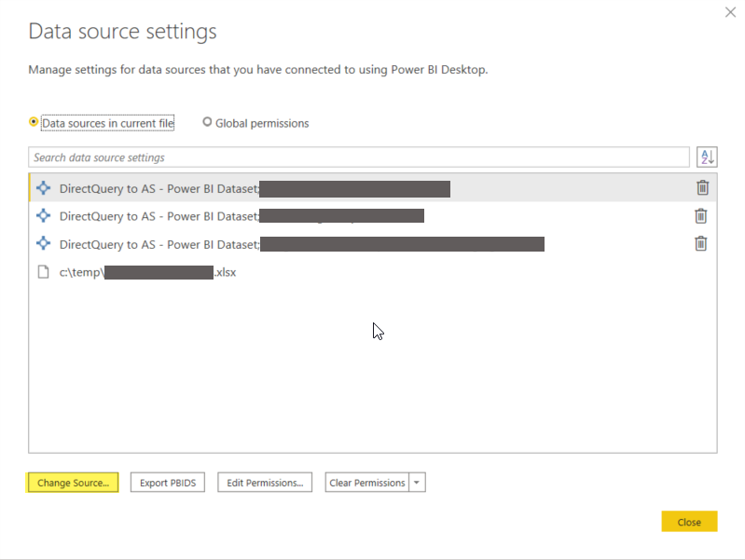Delete the first DirectQuery data source with its trash icon
Image resolution: width=745 pixels, height=560 pixels.
click(703, 187)
